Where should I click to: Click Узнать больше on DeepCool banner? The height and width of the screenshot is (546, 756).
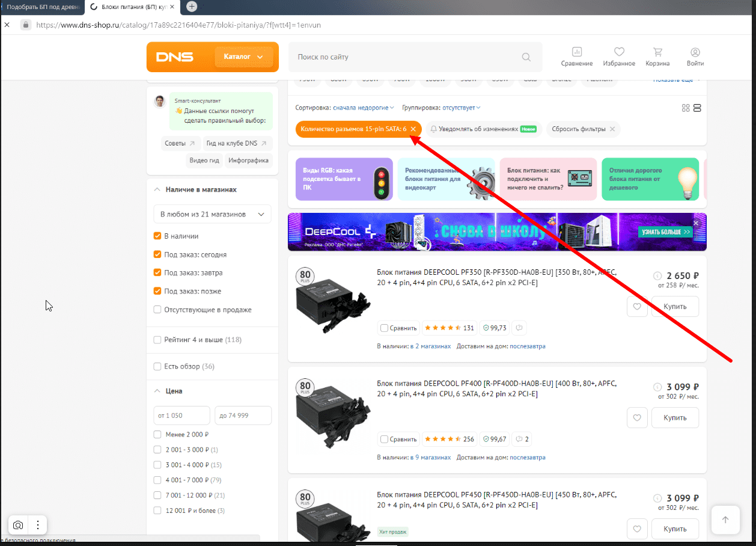pos(665,232)
